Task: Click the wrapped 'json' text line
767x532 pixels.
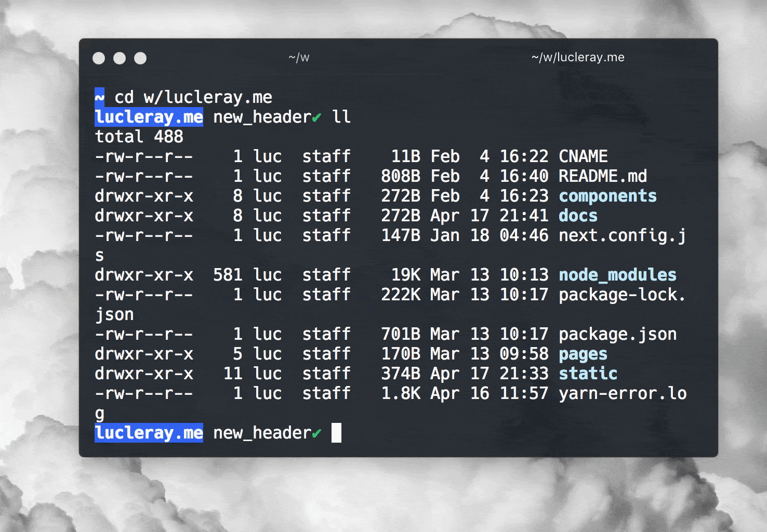Action: click(x=114, y=315)
